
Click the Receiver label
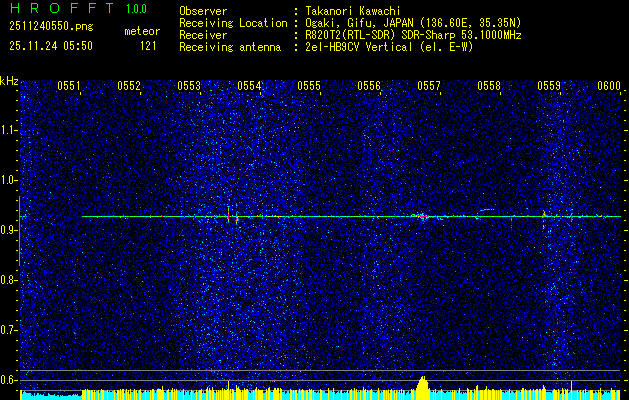pos(203,35)
